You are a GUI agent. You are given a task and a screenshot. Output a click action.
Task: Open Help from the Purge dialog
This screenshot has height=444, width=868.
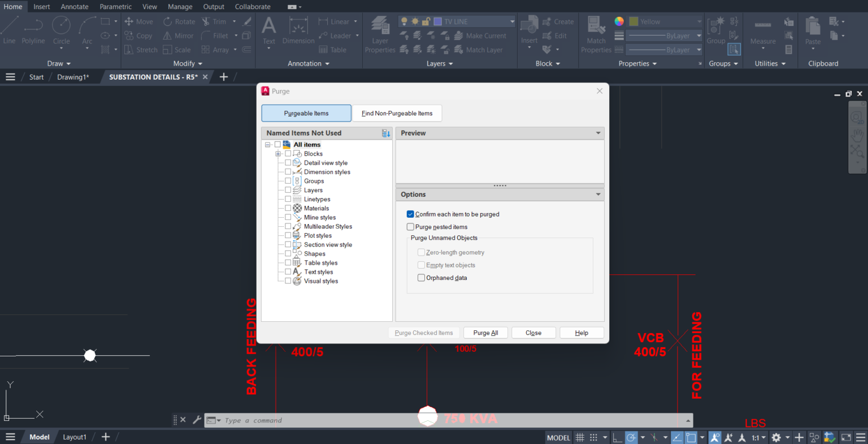pos(581,333)
